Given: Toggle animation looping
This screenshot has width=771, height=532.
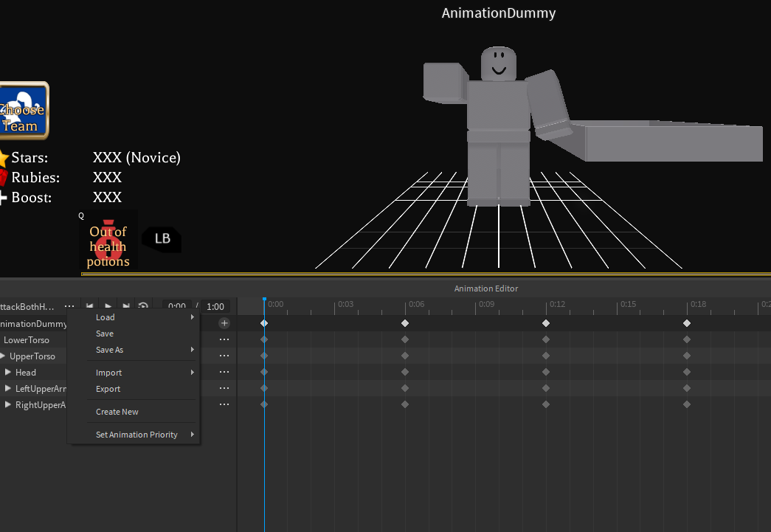Looking at the screenshot, I should tap(143, 306).
